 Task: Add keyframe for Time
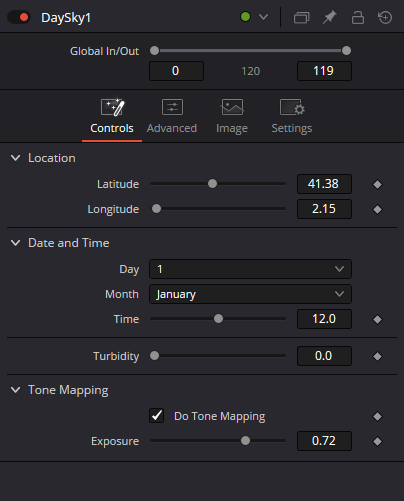[x=377, y=319]
